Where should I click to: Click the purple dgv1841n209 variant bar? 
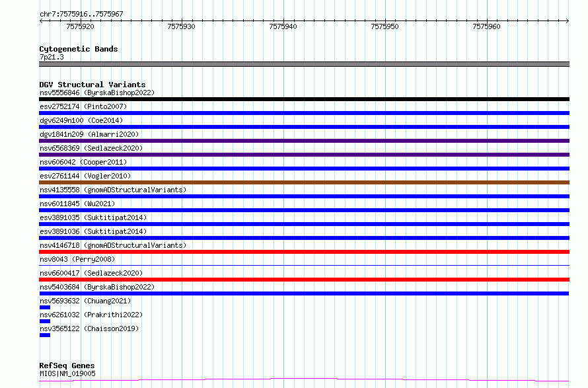[304, 141]
